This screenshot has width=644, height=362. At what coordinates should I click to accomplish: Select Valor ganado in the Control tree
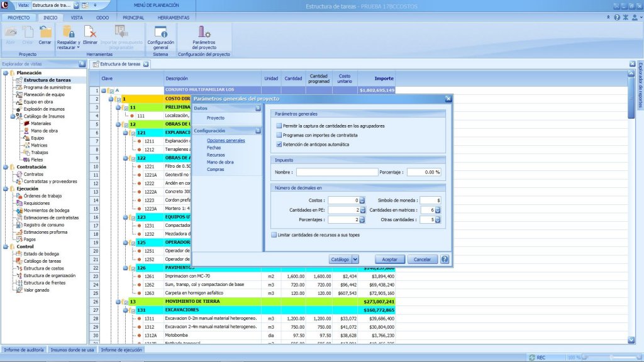pos(37,290)
